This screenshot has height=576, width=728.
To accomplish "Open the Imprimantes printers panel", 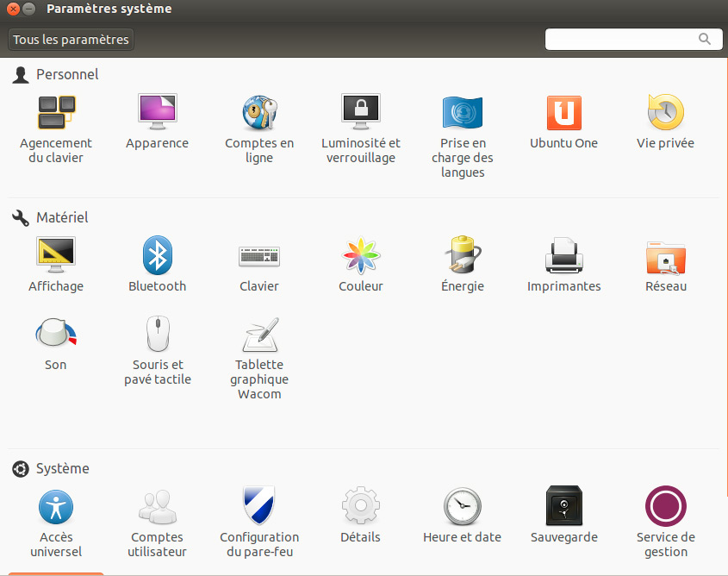I will coord(563,265).
